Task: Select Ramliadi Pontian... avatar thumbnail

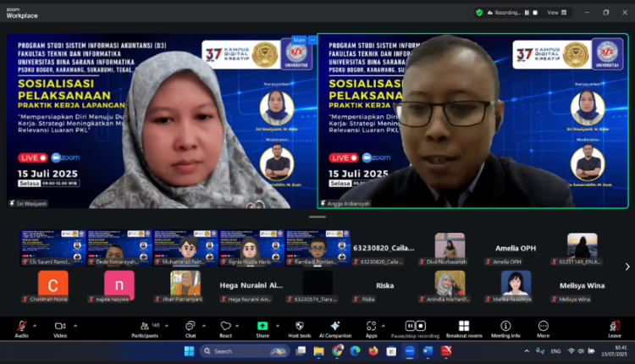Action: pos(317,248)
